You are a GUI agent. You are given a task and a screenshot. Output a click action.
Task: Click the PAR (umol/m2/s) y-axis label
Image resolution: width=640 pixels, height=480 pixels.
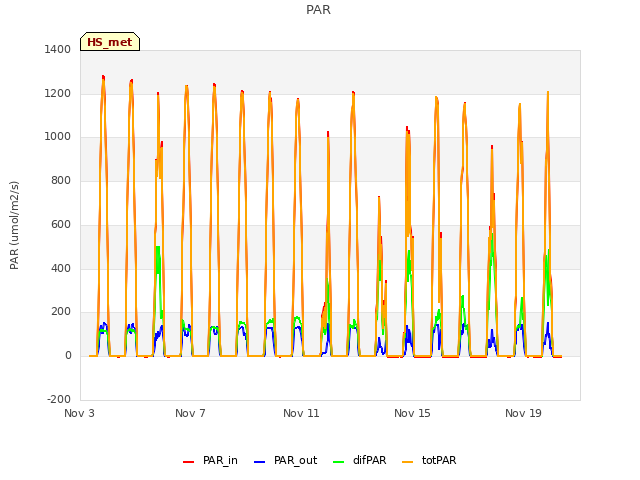pos(14,225)
